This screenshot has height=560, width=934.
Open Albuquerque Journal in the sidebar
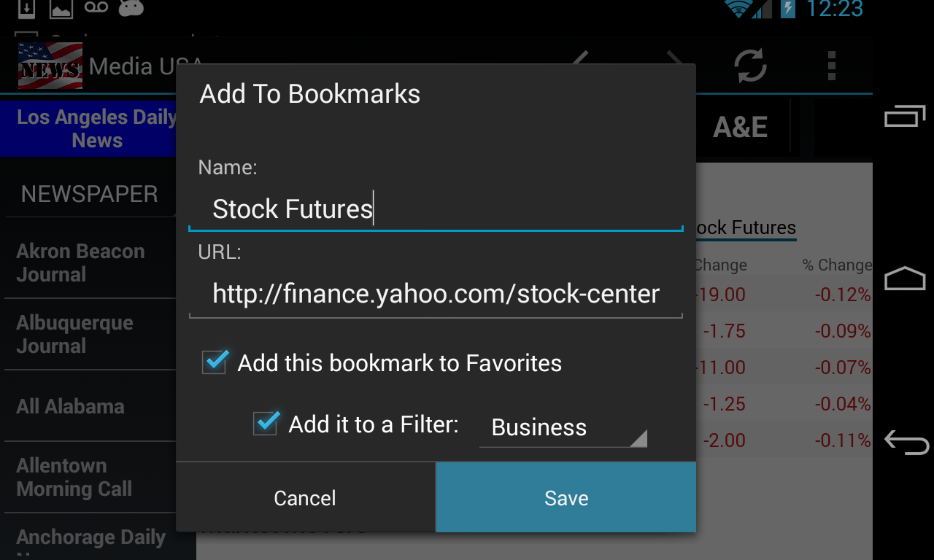74,334
